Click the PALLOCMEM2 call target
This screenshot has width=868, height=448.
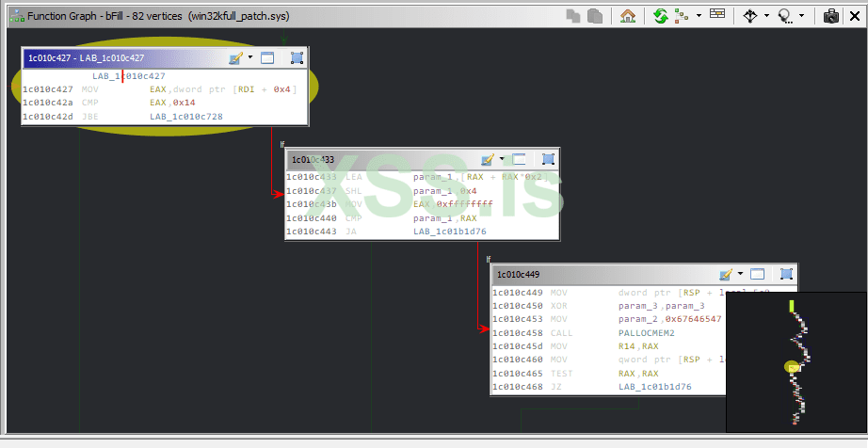[x=646, y=333]
